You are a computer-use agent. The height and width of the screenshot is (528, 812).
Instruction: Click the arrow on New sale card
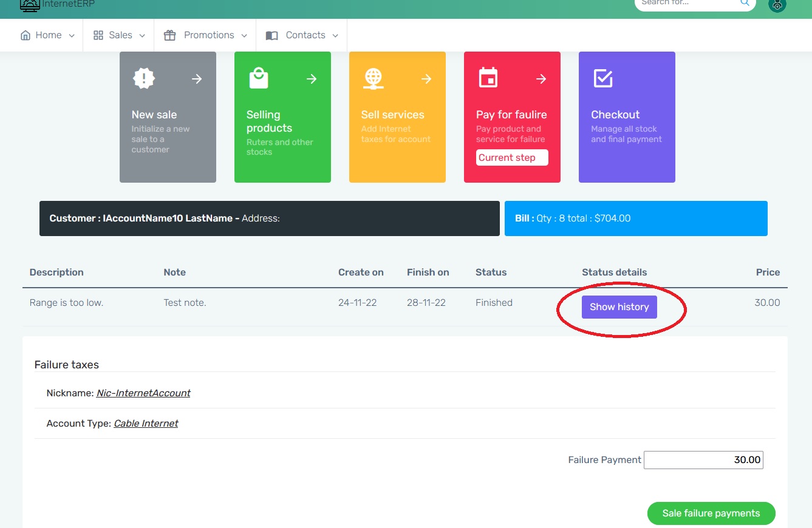point(197,79)
